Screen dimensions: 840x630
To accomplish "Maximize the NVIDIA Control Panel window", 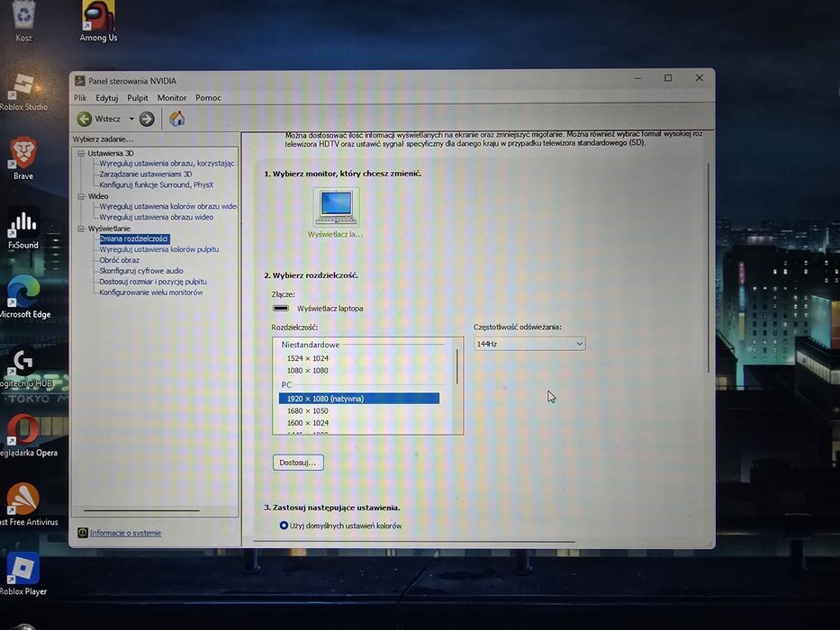I will click(668, 78).
